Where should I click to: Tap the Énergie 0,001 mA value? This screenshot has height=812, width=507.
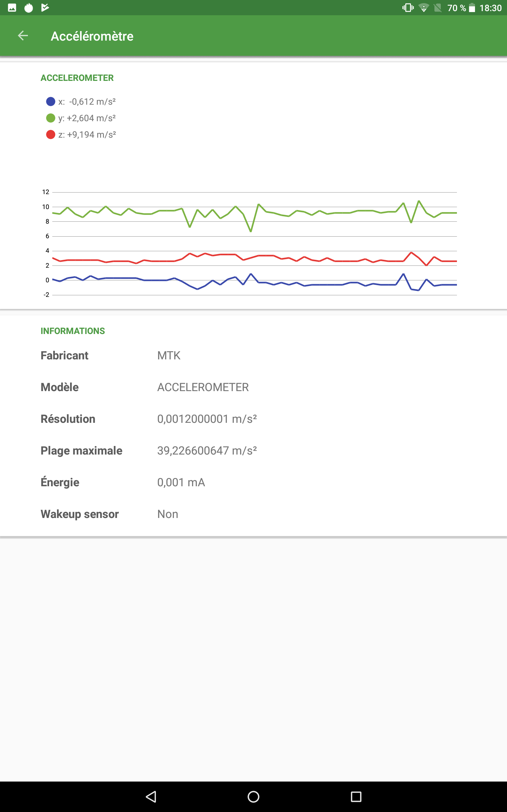[181, 482]
